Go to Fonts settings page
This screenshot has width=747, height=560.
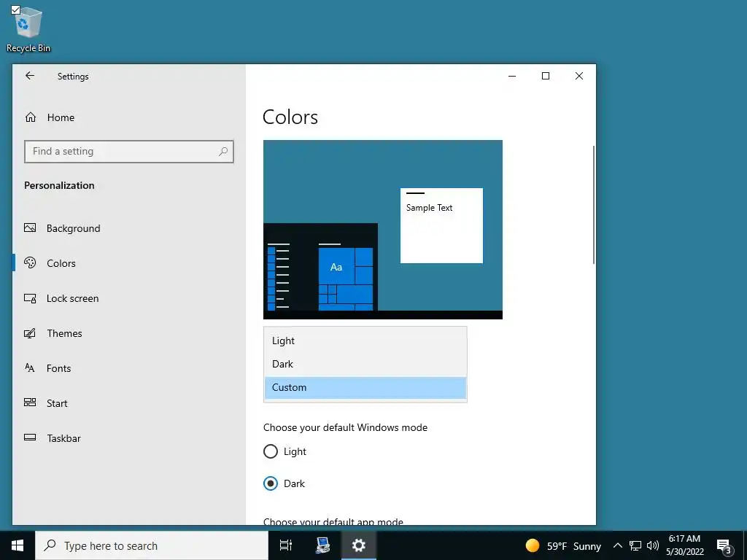tap(128, 368)
